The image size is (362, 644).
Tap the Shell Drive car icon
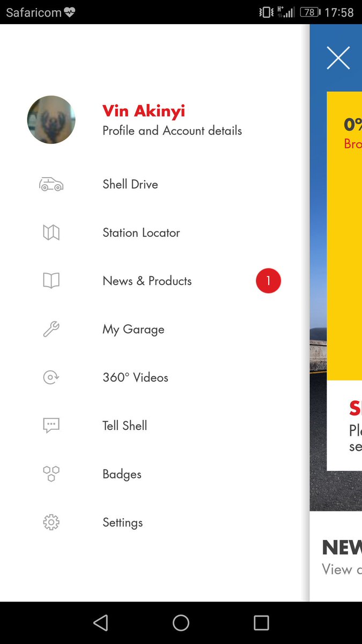[x=51, y=185]
